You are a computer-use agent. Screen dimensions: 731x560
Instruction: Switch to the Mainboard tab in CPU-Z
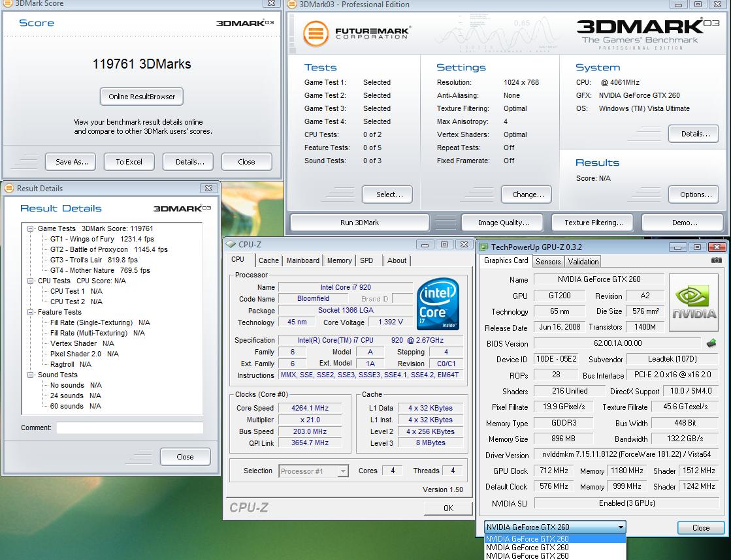[x=303, y=260]
